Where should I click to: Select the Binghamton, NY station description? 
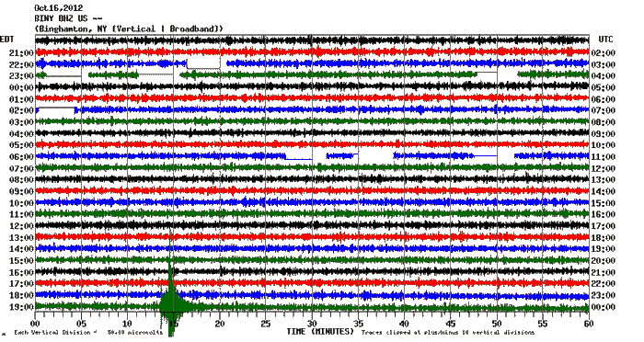(x=129, y=28)
